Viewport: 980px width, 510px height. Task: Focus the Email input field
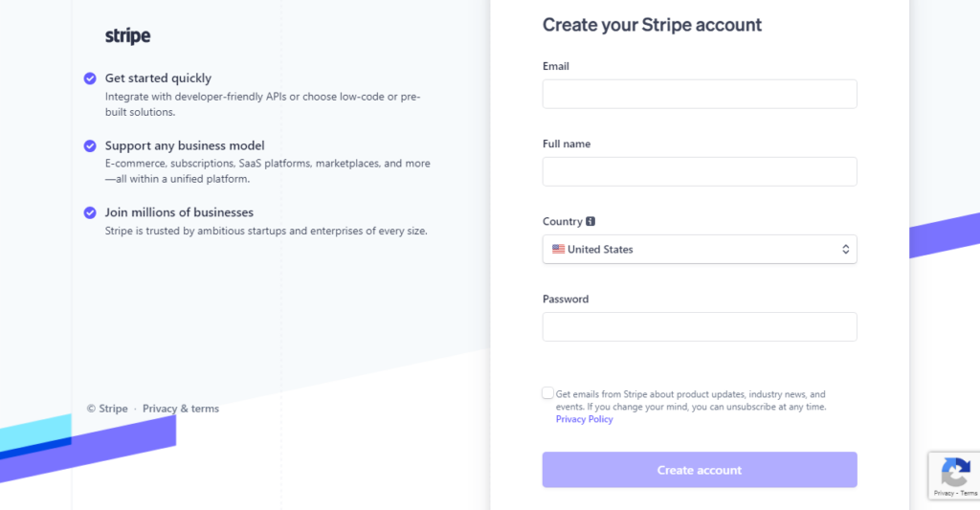pyautogui.click(x=700, y=95)
